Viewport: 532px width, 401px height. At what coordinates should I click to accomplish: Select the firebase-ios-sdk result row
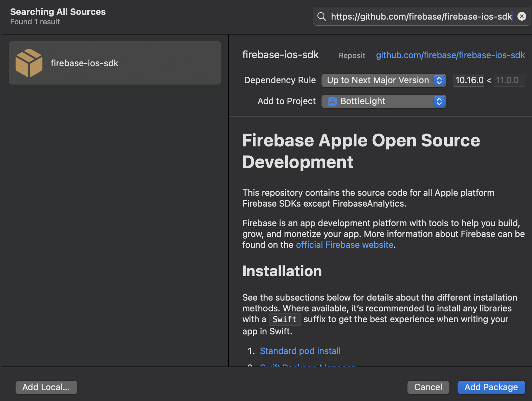coord(115,63)
